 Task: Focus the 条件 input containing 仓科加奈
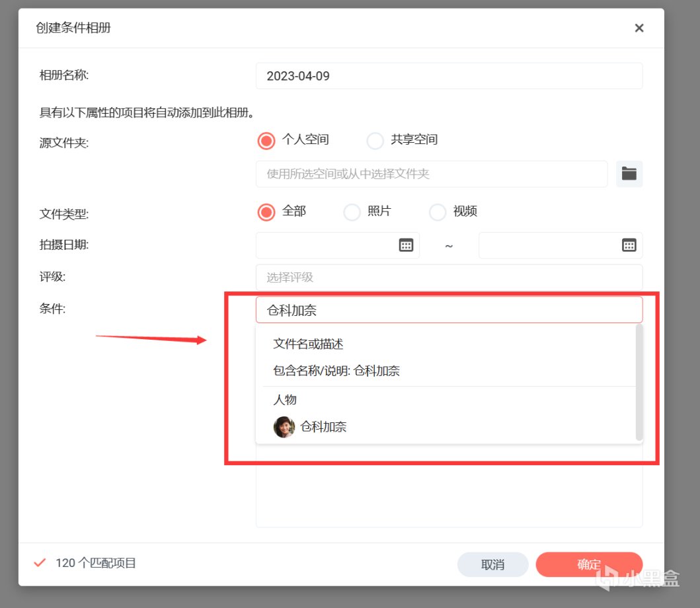pyautogui.click(x=449, y=310)
